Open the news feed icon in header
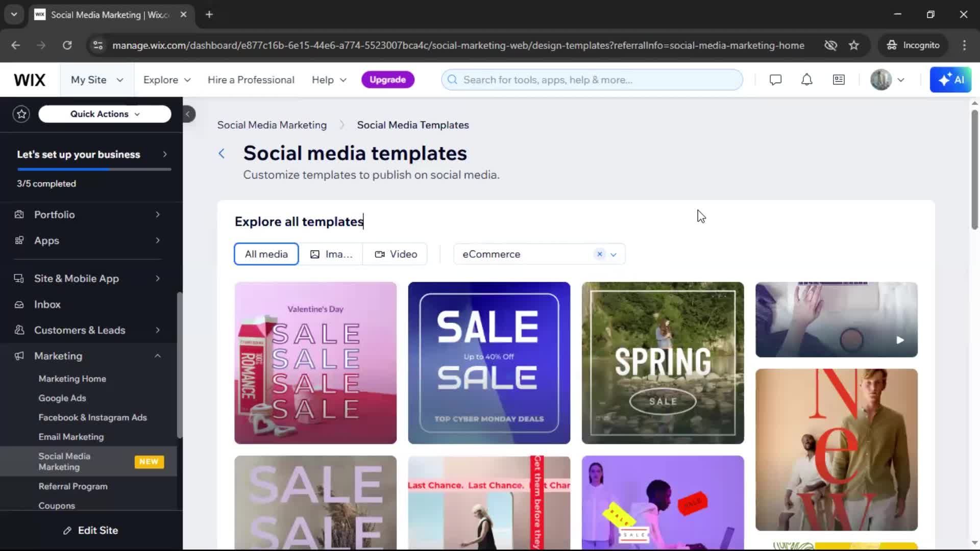The width and height of the screenshot is (980, 551). coord(839,80)
